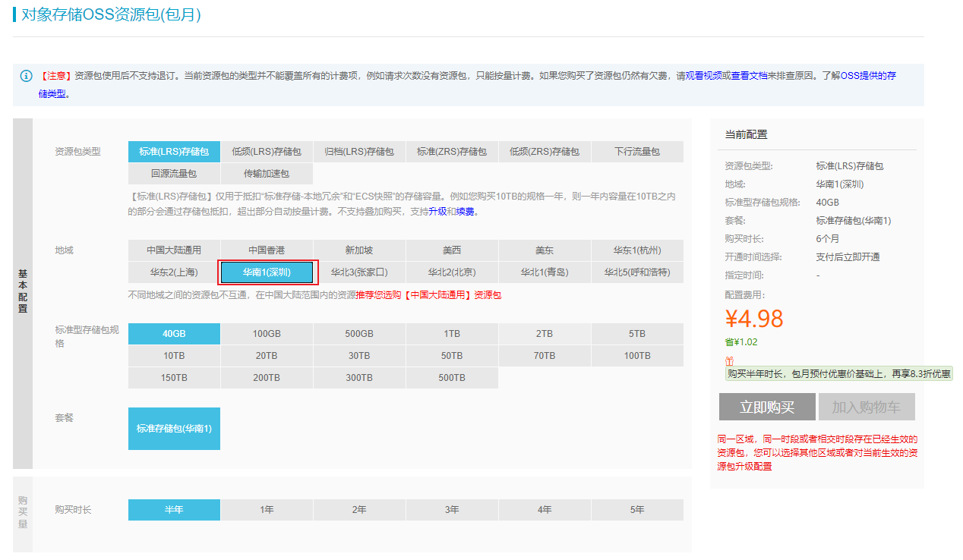Set purchase duration to 1年
963x560 pixels.
267,510
